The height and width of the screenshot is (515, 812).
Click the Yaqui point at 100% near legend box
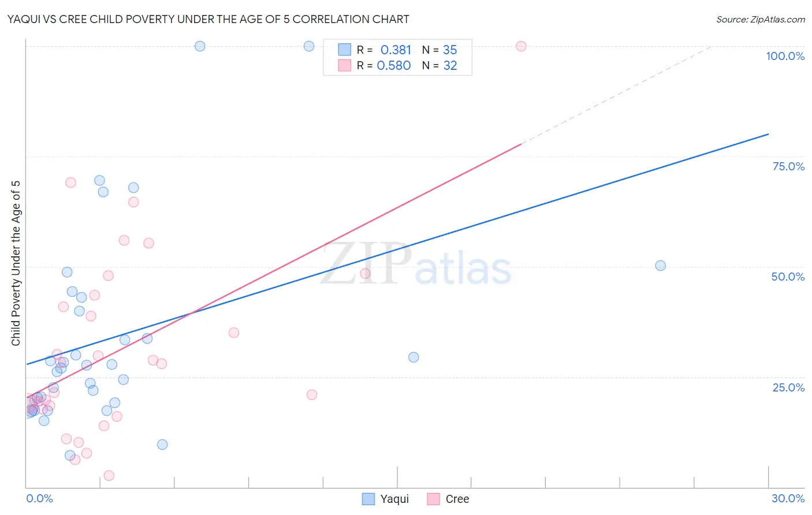tap(309, 46)
